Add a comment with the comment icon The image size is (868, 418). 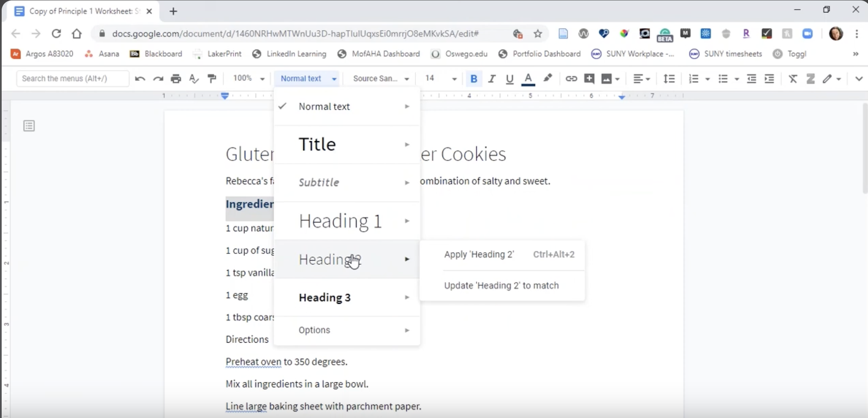coord(589,79)
